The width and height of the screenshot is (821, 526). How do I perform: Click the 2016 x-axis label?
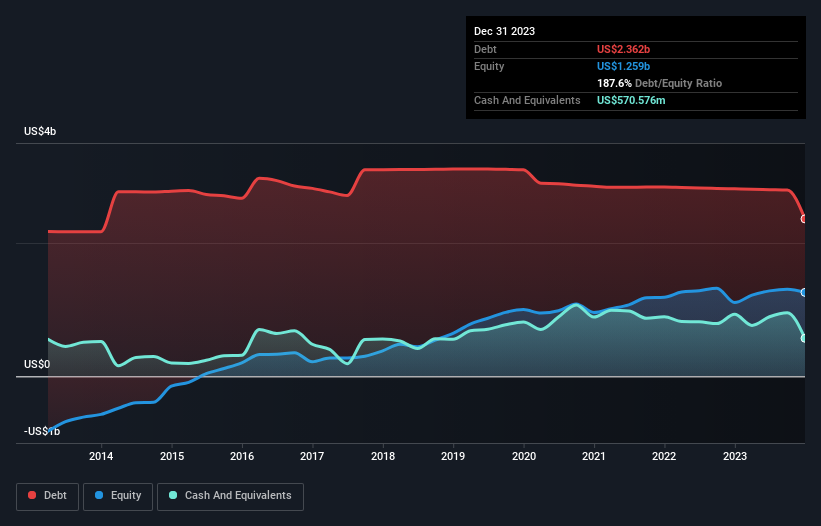click(242, 456)
